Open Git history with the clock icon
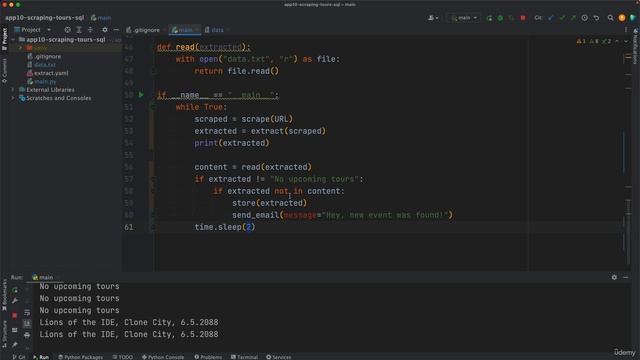The height and width of the screenshot is (360, 640). click(585, 18)
